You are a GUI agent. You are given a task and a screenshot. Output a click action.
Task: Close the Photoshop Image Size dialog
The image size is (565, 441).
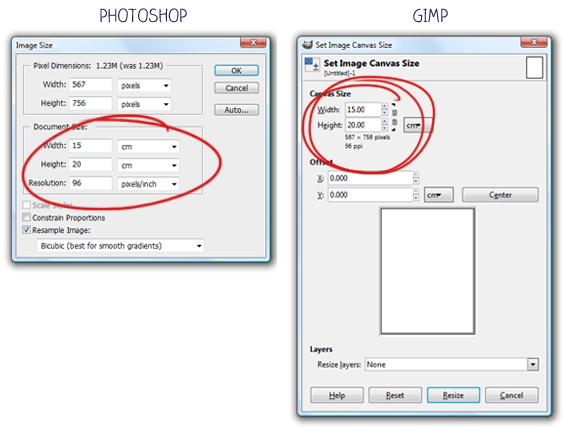(253, 43)
